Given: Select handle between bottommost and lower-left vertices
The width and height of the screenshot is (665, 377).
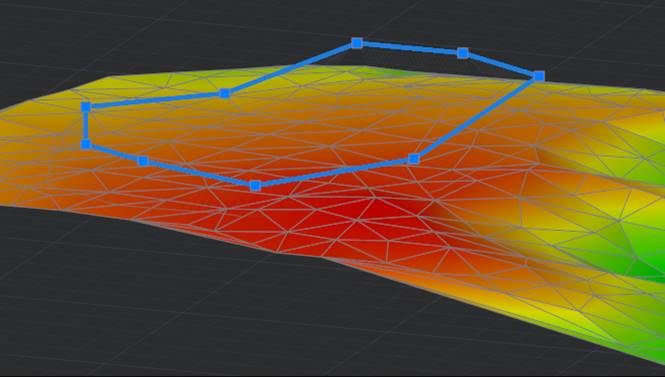Looking at the screenshot, I should (143, 161).
